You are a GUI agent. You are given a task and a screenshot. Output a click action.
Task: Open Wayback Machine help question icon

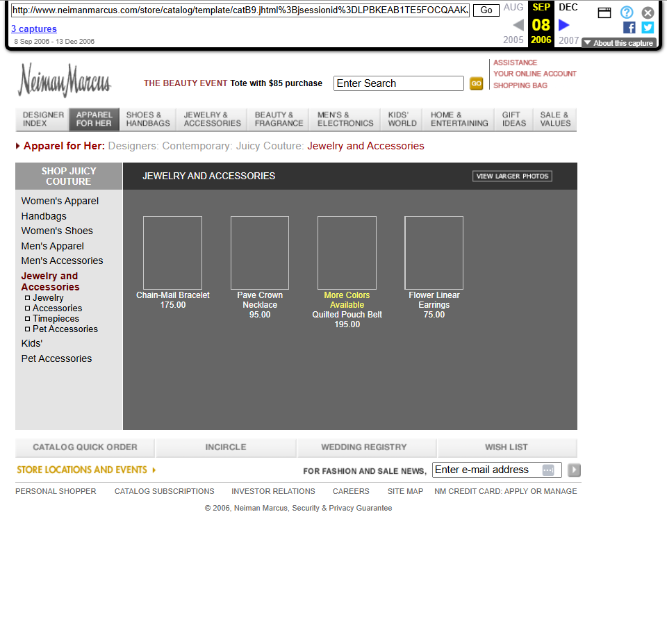tap(627, 13)
